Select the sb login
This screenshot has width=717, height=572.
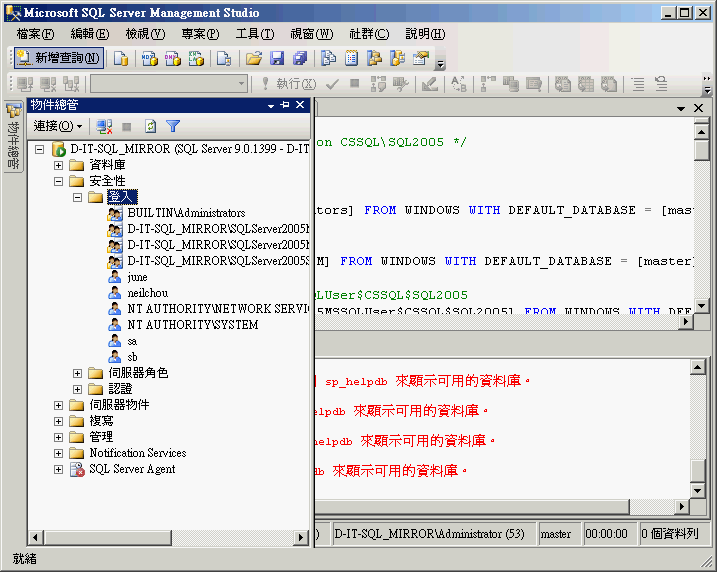click(x=132, y=357)
